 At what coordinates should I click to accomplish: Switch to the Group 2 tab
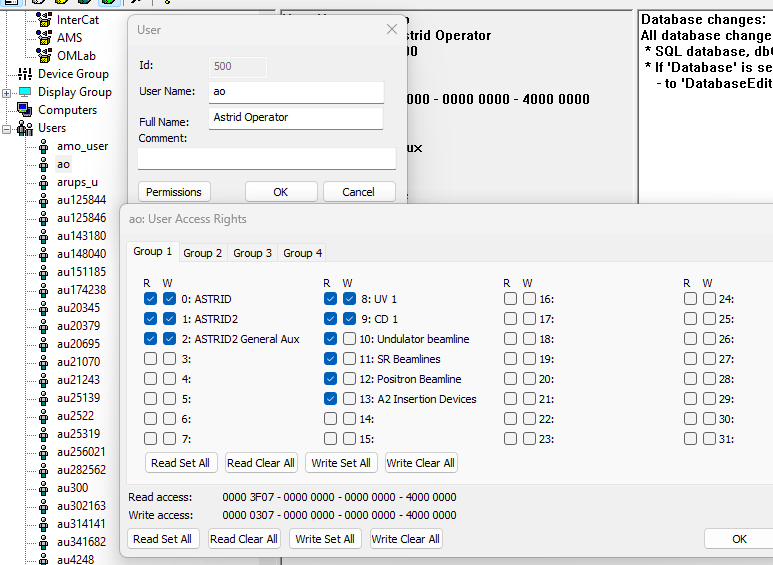pos(203,253)
